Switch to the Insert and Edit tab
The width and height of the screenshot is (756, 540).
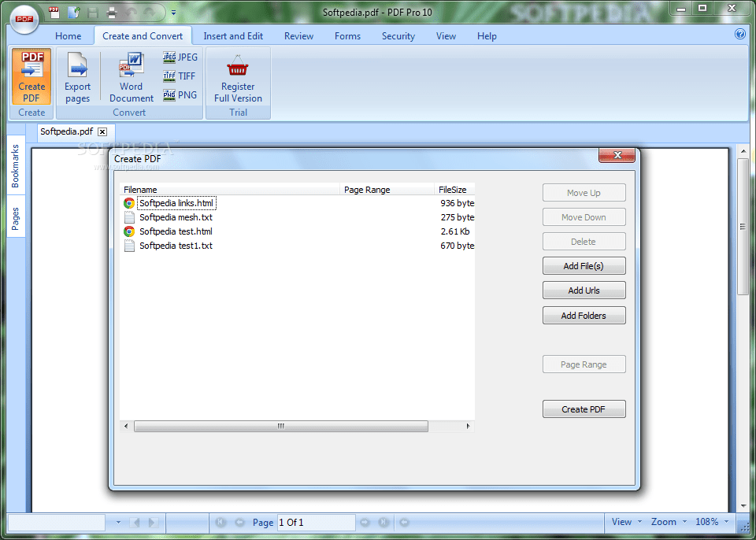point(233,36)
